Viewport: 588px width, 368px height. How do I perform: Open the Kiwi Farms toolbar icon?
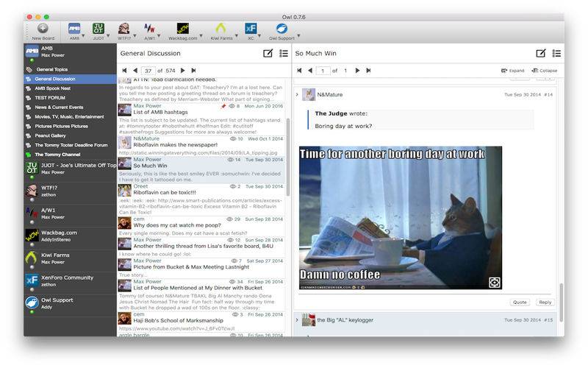(x=221, y=29)
